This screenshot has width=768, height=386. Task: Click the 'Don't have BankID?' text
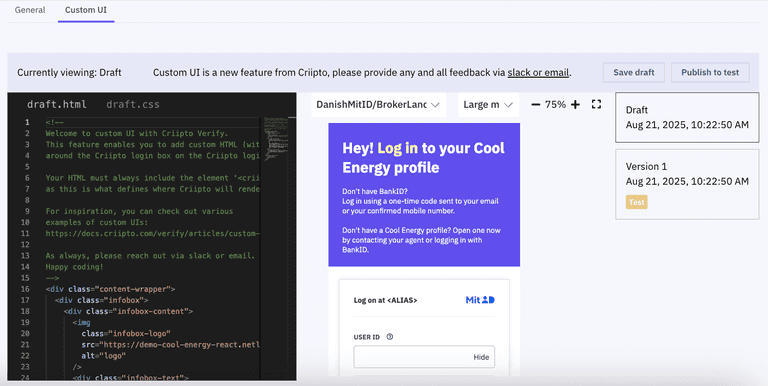tap(375, 192)
